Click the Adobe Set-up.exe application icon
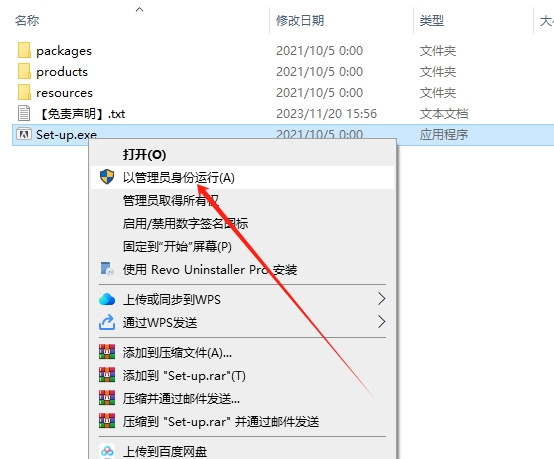 (24, 135)
